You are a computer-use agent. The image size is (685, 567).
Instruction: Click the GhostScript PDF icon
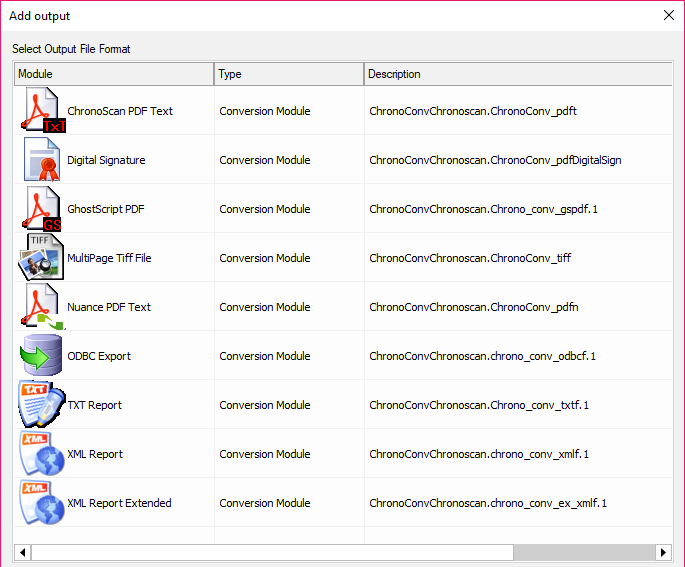pyautogui.click(x=42, y=208)
